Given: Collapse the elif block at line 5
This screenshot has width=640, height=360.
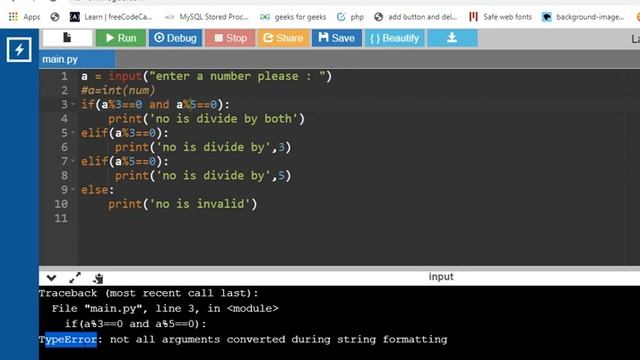Looking at the screenshot, I should [73, 133].
